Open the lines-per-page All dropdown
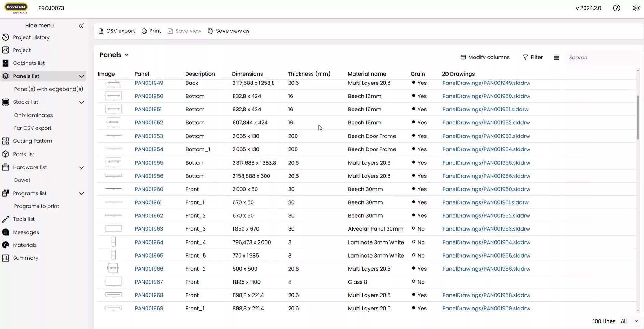The image size is (644, 329). click(629, 321)
